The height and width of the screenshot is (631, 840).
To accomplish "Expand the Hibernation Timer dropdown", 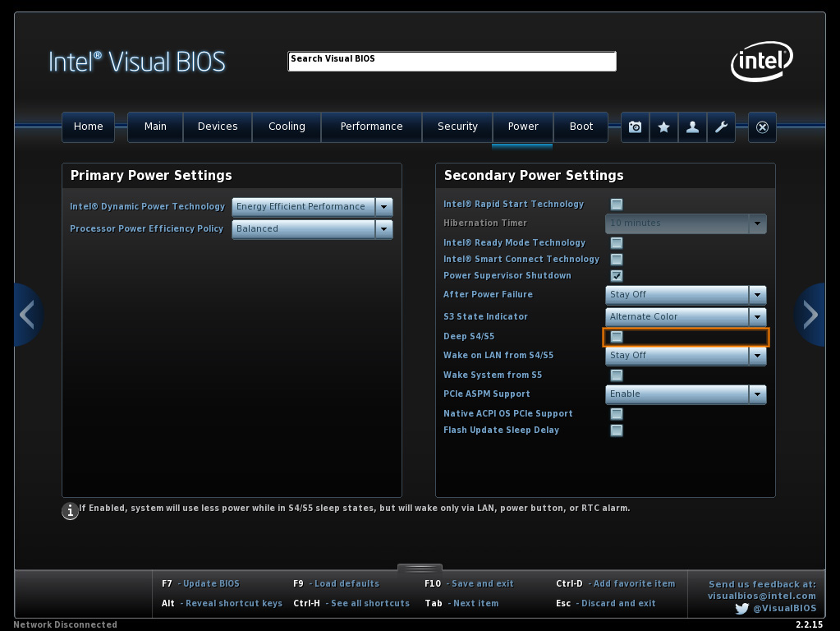I will pyautogui.click(x=686, y=223).
